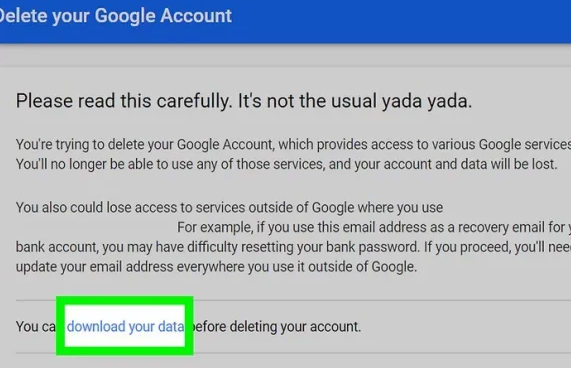571x368 pixels.
Task: Click the line 'update your email address everywhere'
Action: (216, 267)
